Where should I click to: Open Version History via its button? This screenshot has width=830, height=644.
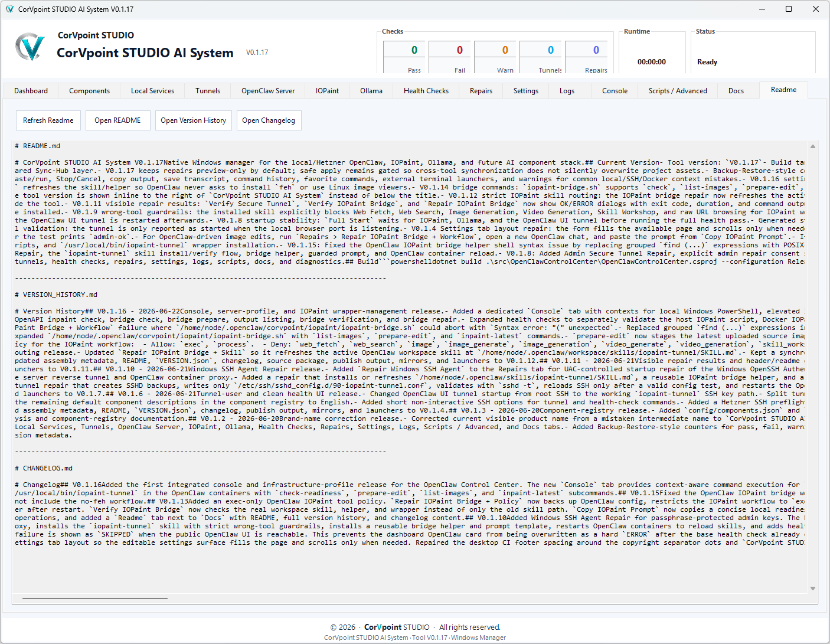pyautogui.click(x=194, y=120)
